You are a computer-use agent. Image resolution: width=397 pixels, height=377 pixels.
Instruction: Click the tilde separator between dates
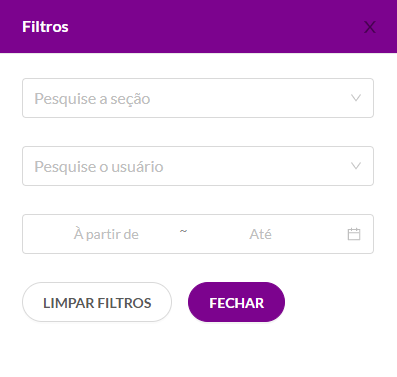click(x=183, y=231)
